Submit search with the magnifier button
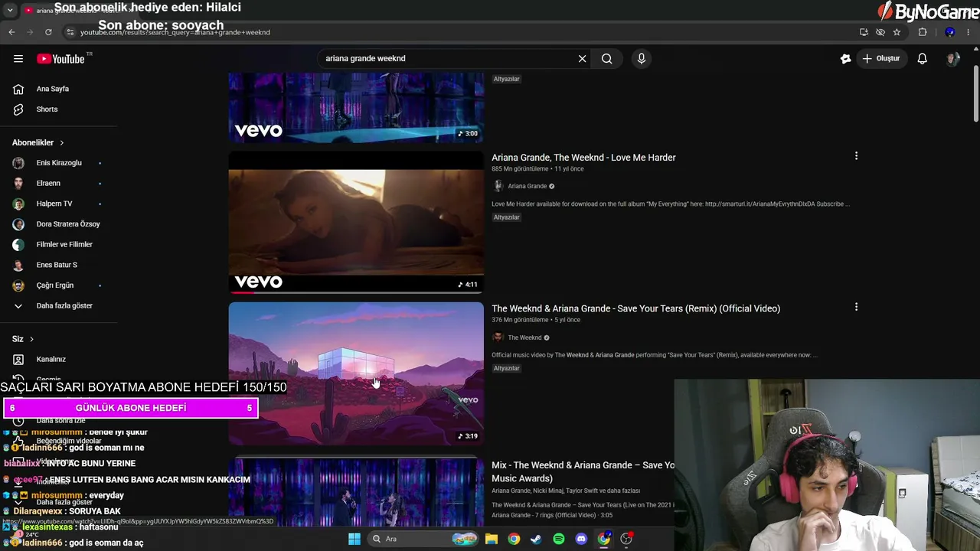Image resolution: width=980 pixels, height=551 pixels. point(607,59)
